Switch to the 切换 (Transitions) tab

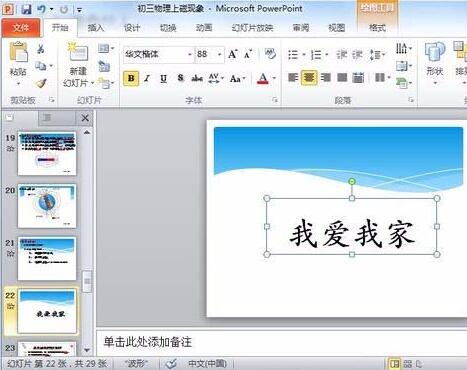tap(168, 28)
